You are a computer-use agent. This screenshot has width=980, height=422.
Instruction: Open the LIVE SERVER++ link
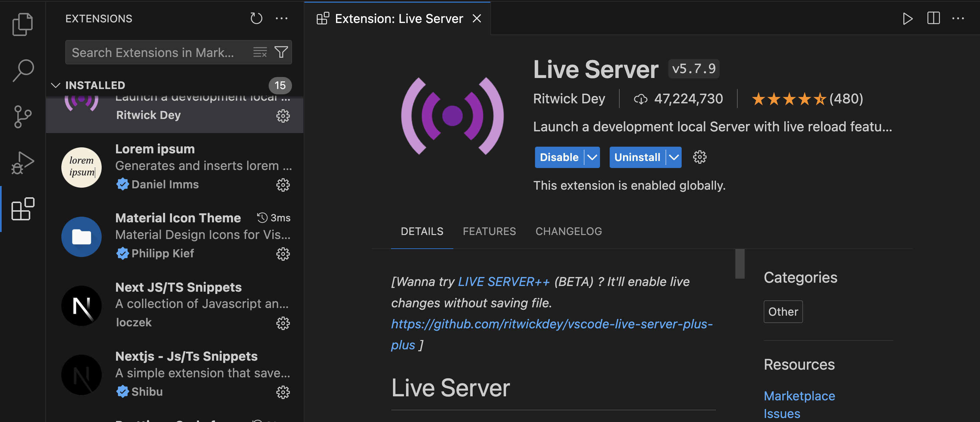tap(503, 282)
